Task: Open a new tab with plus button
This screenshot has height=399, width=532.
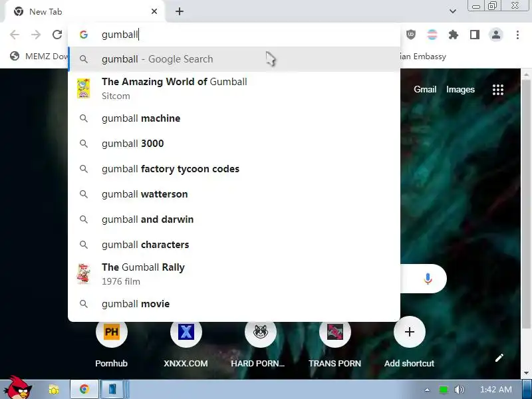Action: tap(180, 11)
